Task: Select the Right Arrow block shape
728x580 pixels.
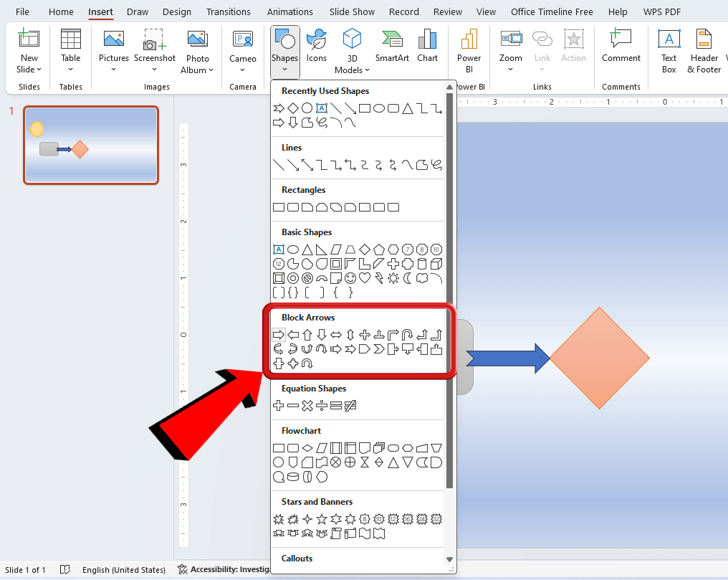Action: click(x=278, y=334)
